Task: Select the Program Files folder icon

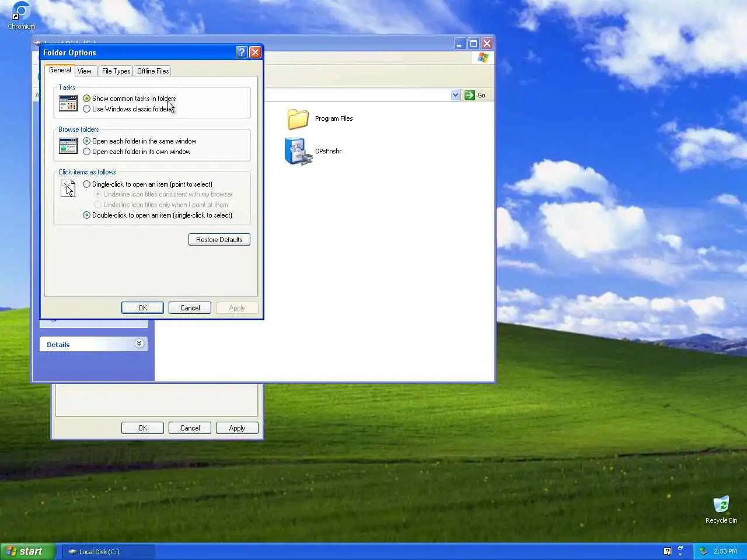Action: point(298,118)
